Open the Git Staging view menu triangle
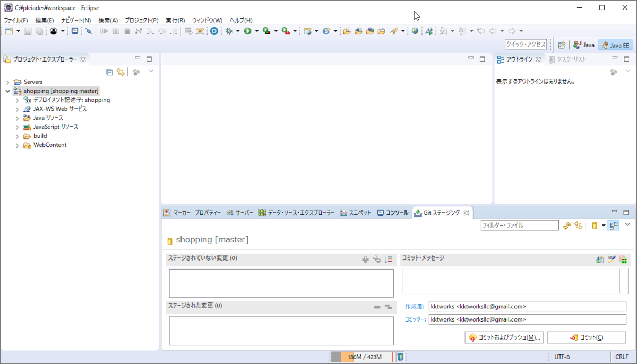Viewport: 637px width, 364px height. tap(627, 224)
